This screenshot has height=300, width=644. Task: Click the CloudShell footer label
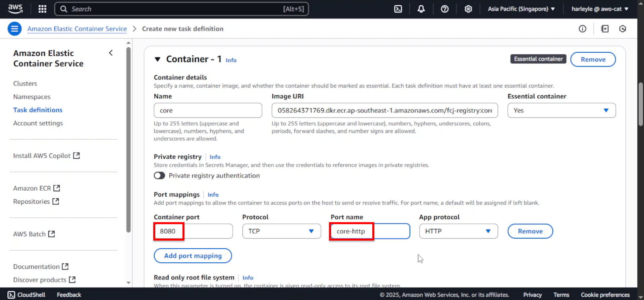pyautogui.click(x=31, y=295)
